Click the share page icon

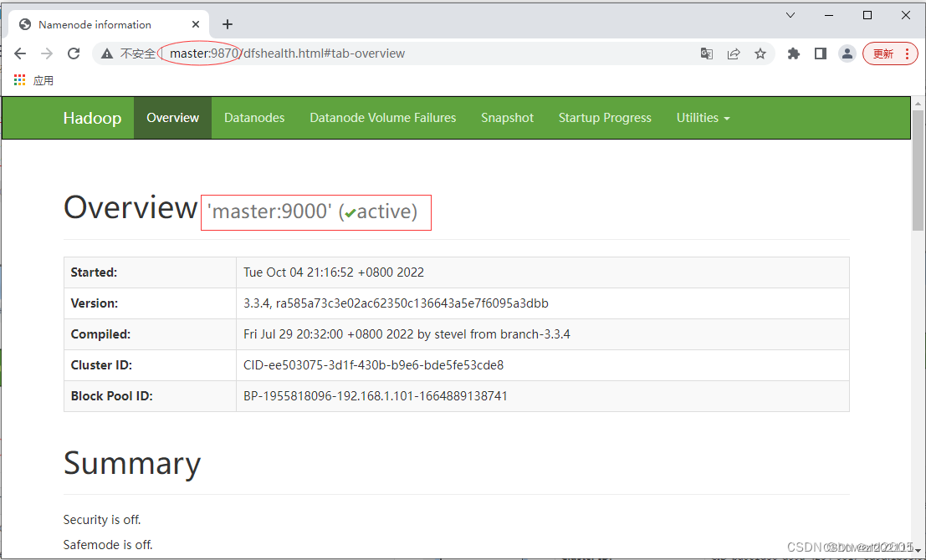pos(734,53)
